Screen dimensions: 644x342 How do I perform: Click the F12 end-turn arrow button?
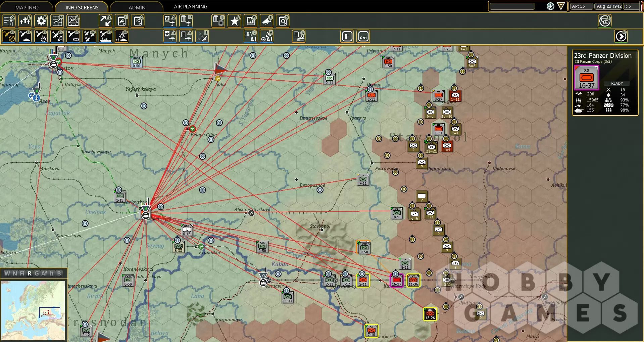pyautogui.click(x=621, y=36)
